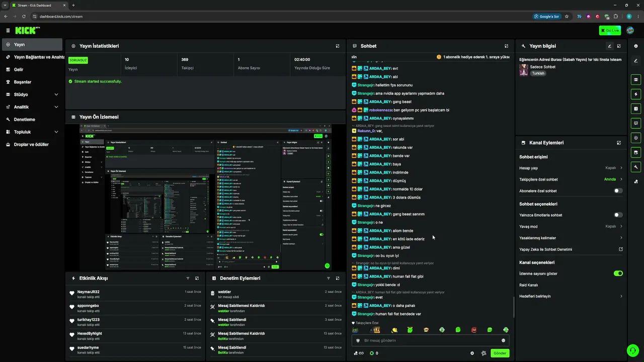Screen dimensions: 644x362
Task: Click the browser address bar URL
Action: point(61,17)
